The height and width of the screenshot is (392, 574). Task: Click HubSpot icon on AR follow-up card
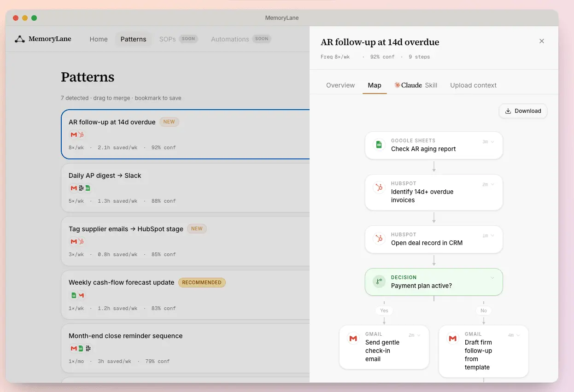pos(81,135)
